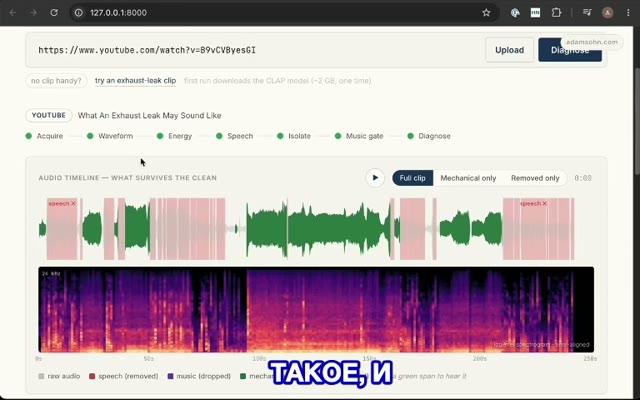The image size is (640, 400).
Task: Play the audio timeline with the play button
Action: pos(375,178)
